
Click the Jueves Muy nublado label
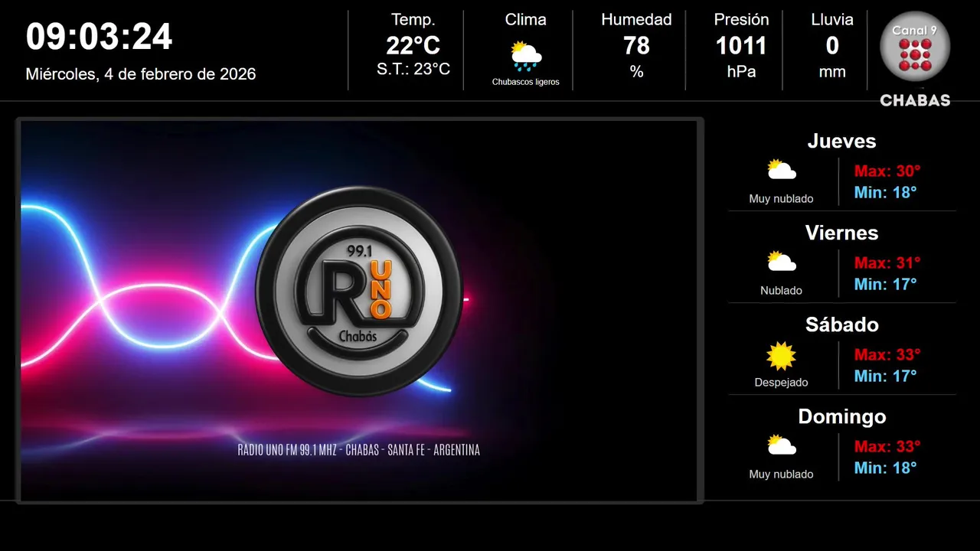click(x=781, y=199)
